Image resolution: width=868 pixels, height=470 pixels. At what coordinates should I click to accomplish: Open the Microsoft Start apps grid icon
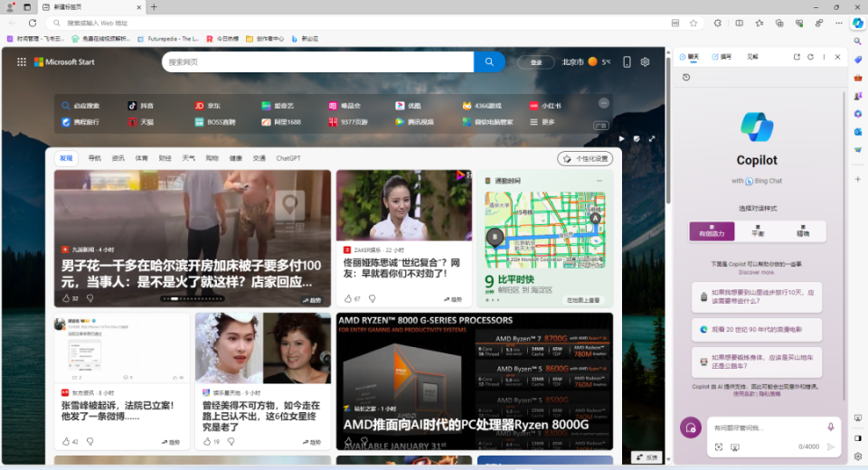point(22,62)
